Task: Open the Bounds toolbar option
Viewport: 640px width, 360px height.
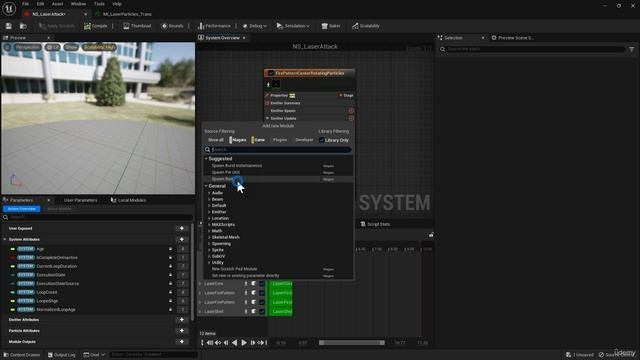Action: [172, 26]
